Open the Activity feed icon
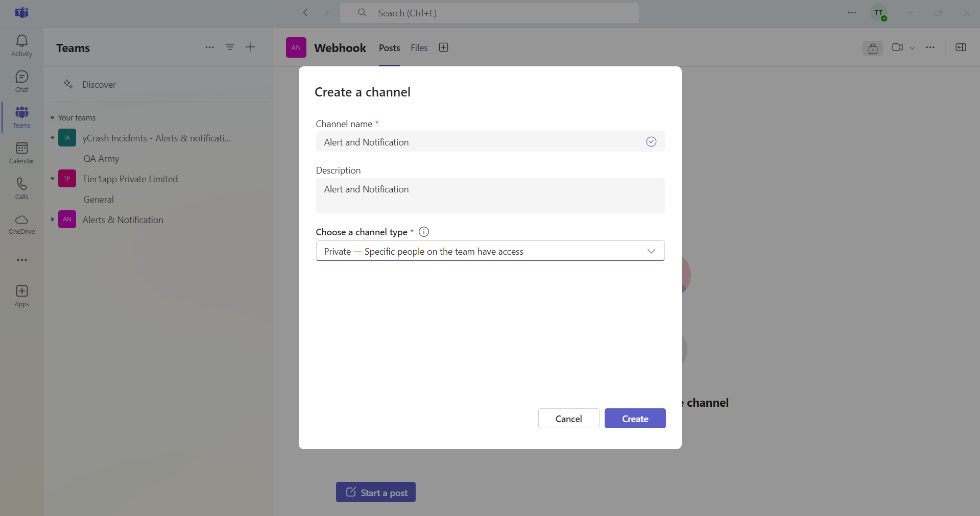 (x=21, y=45)
